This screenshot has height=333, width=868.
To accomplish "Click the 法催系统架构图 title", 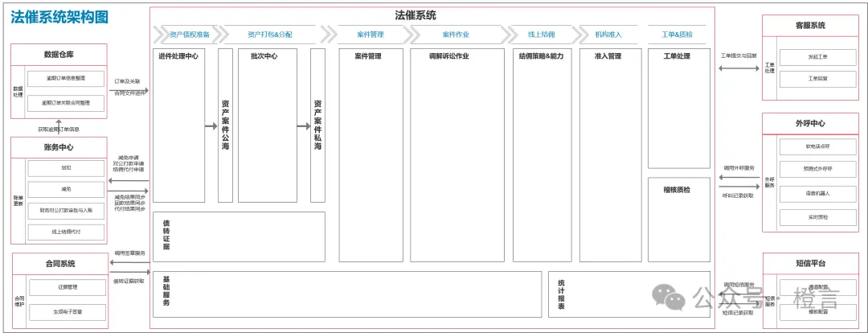I will [59, 18].
